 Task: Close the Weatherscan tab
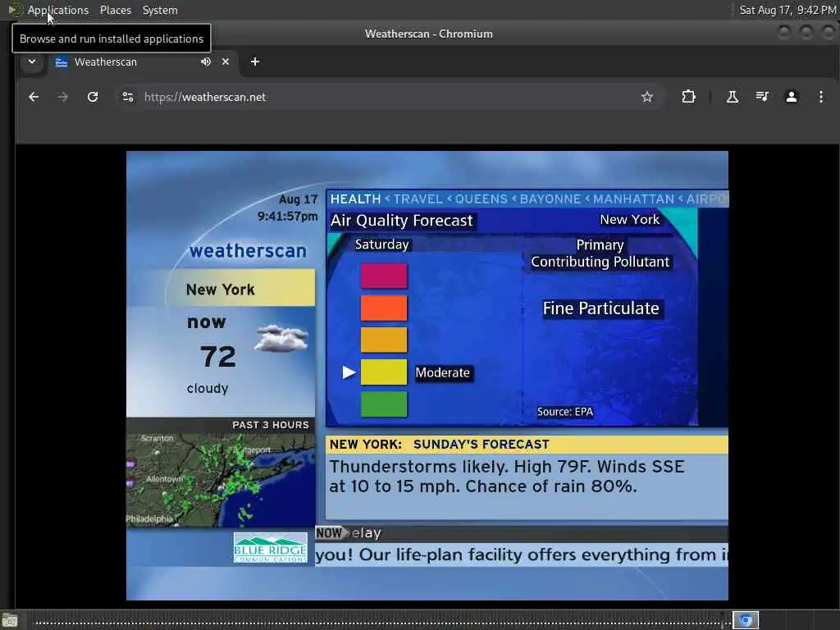click(x=226, y=62)
